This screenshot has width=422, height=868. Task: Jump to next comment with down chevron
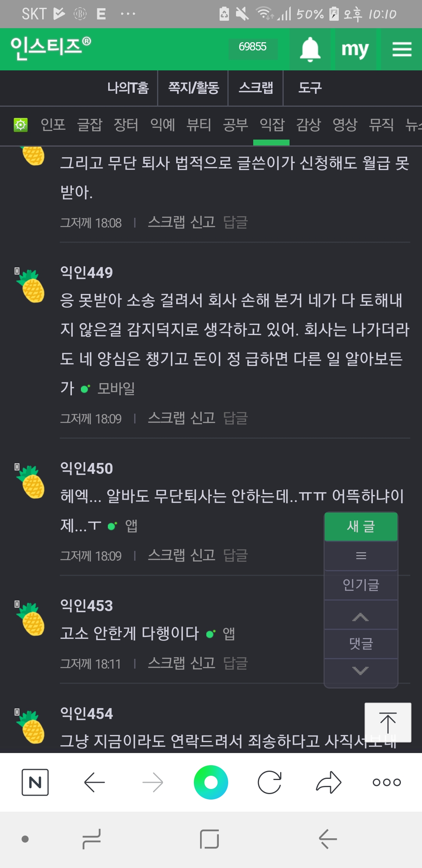pyautogui.click(x=360, y=671)
